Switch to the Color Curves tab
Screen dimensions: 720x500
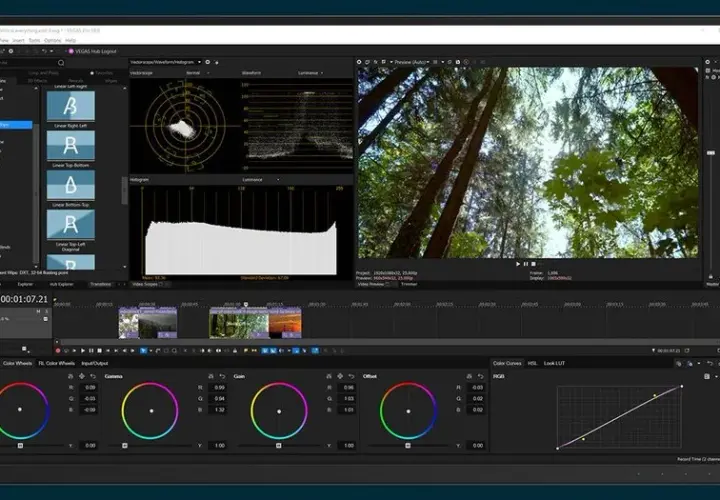point(507,363)
